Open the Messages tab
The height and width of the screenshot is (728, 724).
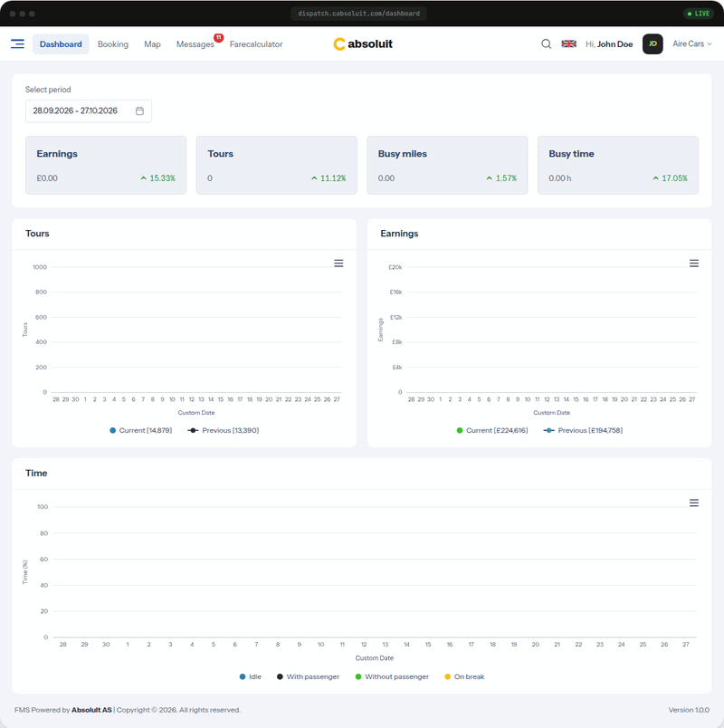[x=195, y=44]
